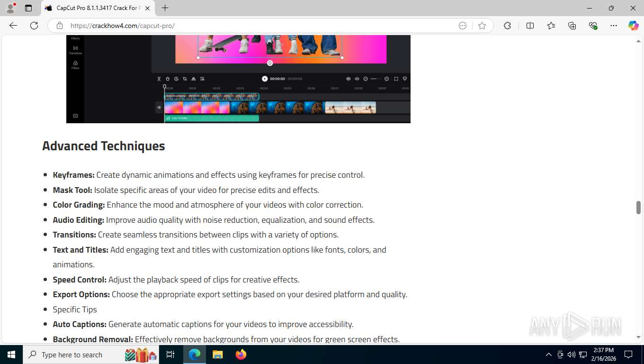Image resolution: width=644 pixels, height=364 pixels.
Task: Add this page to favorites
Action: [x=482, y=26]
